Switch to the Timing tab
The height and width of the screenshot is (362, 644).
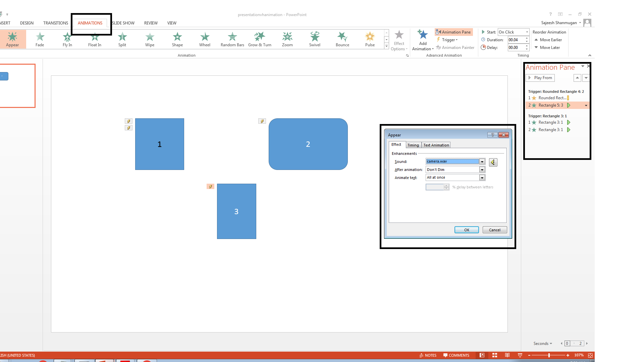click(x=413, y=145)
